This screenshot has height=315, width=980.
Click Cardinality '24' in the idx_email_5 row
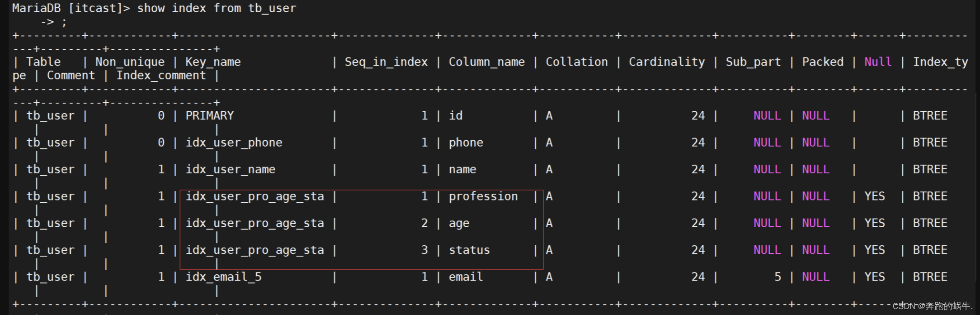tap(698, 277)
